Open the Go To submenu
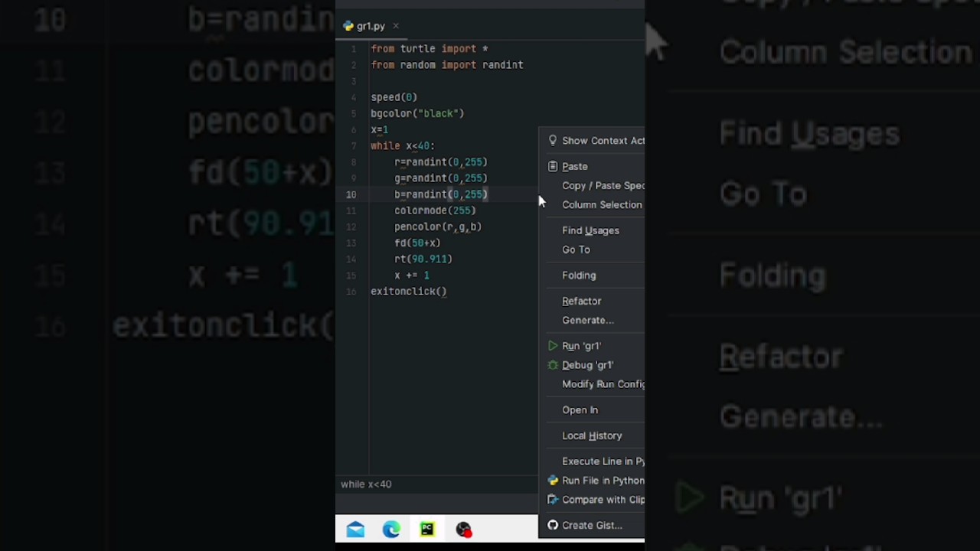 [576, 249]
